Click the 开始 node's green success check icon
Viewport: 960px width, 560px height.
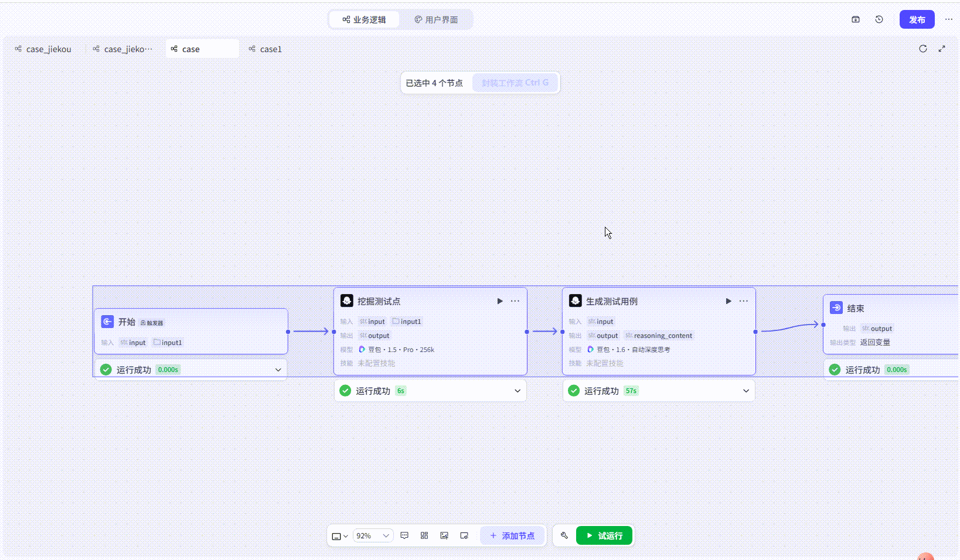(106, 370)
